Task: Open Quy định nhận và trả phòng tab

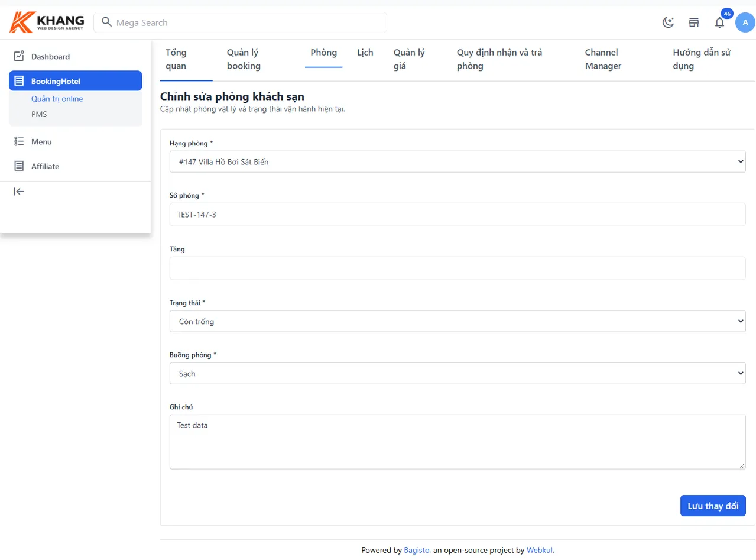Action: pos(499,59)
